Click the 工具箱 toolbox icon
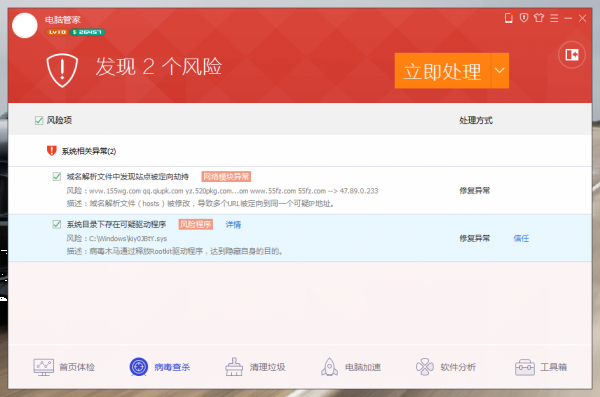Viewport: 600px width, 397px height. [525, 367]
